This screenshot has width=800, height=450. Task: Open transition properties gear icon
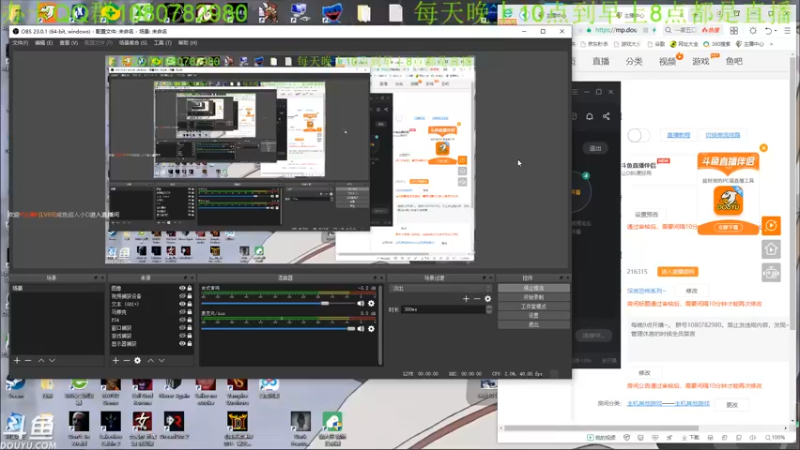tap(488, 298)
